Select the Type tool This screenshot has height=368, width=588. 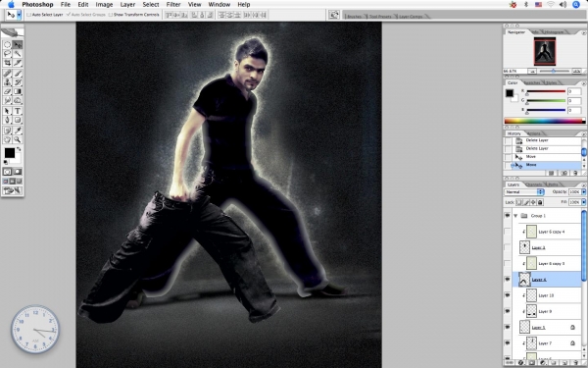click(x=18, y=111)
